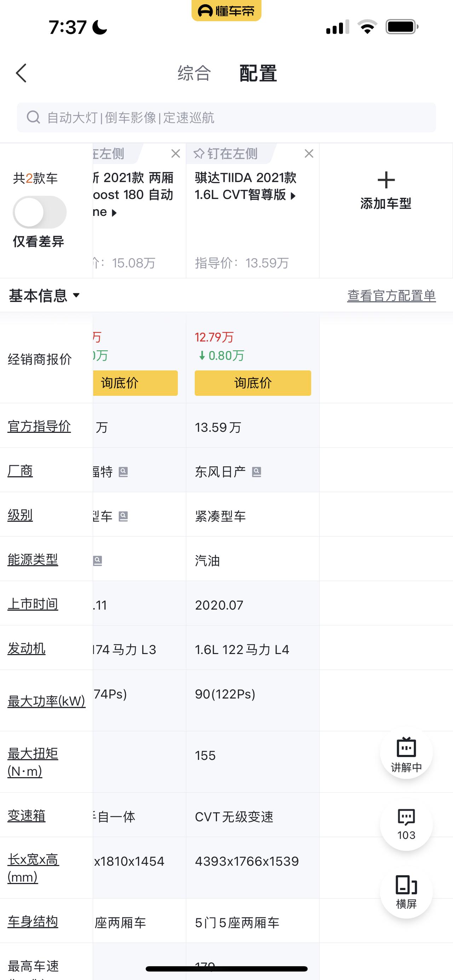This screenshot has height=980, width=453.
Task: Open the 能源类型 label link
Action: point(33,560)
